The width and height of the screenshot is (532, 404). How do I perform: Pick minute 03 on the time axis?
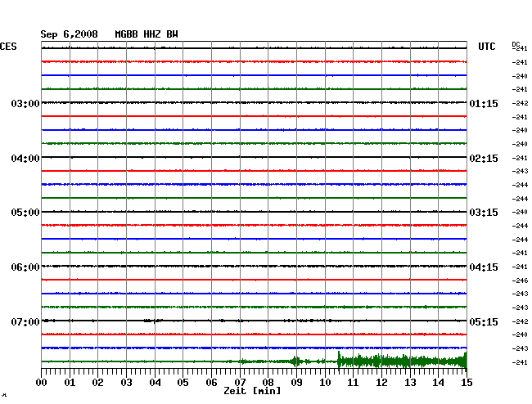pyautogui.click(x=126, y=383)
